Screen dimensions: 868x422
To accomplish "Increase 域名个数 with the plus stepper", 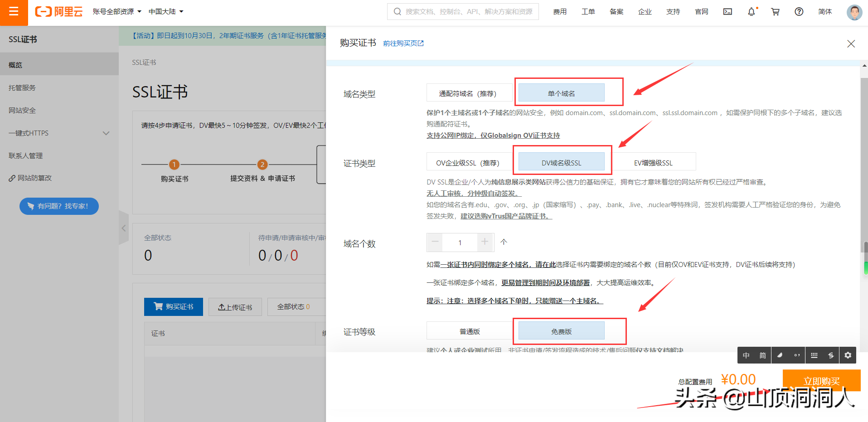I will point(485,243).
